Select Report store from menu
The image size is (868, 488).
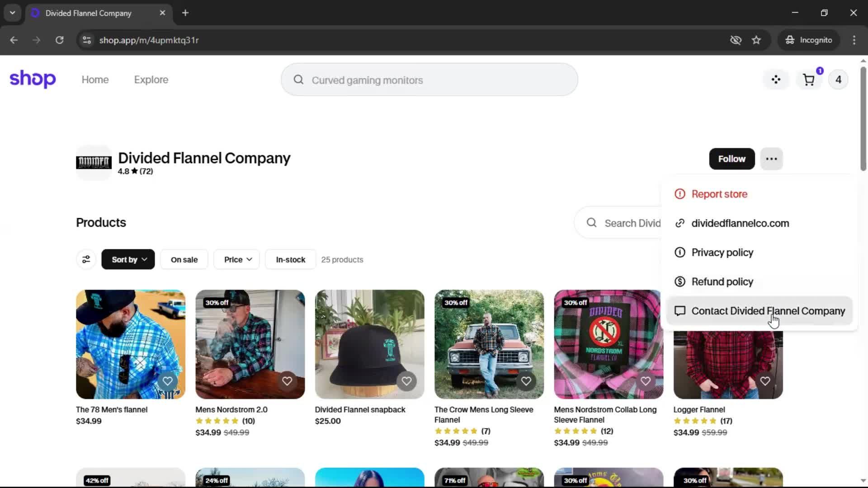click(x=719, y=194)
